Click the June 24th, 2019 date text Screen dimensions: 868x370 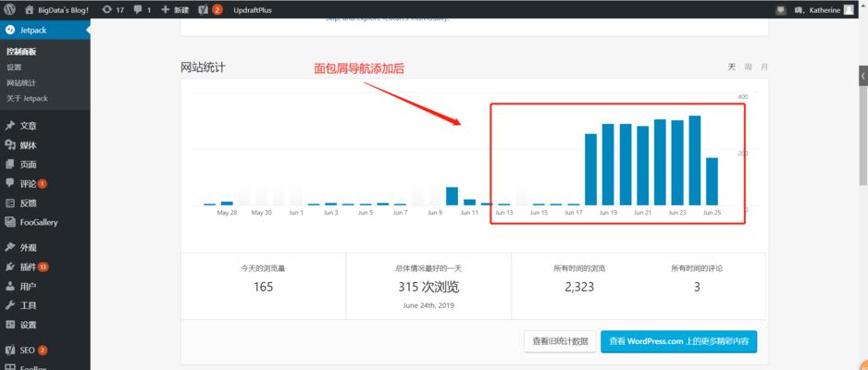click(428, 304)
